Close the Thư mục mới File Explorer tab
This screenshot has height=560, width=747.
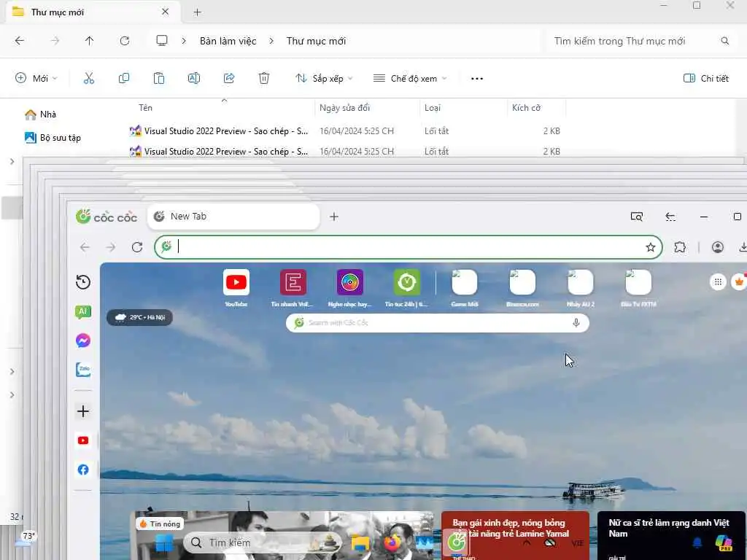[x=166, y=12]
